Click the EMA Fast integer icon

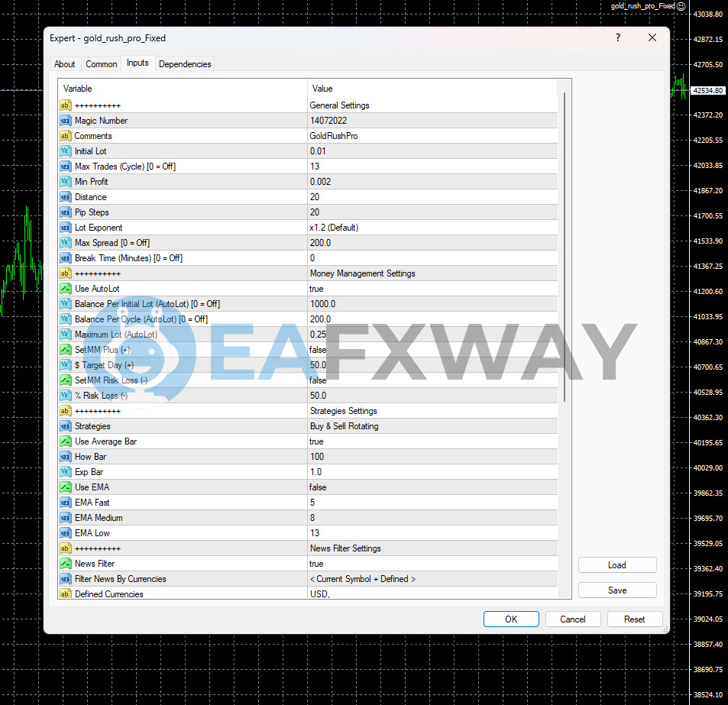[x=66, y=503]
